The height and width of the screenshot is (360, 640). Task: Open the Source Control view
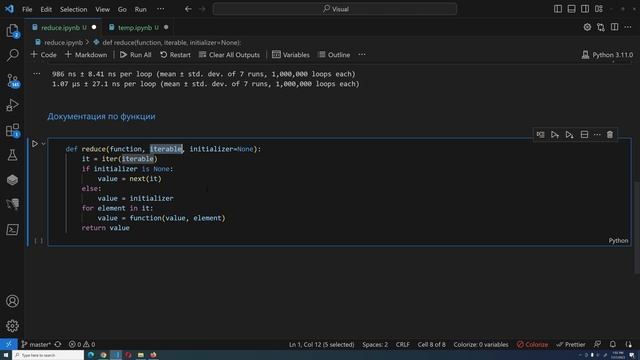[x=12, y=80]
